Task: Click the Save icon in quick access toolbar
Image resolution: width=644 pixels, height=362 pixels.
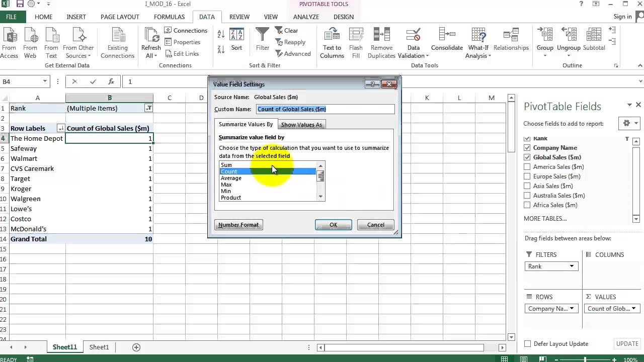Action: tap(20, 4)
